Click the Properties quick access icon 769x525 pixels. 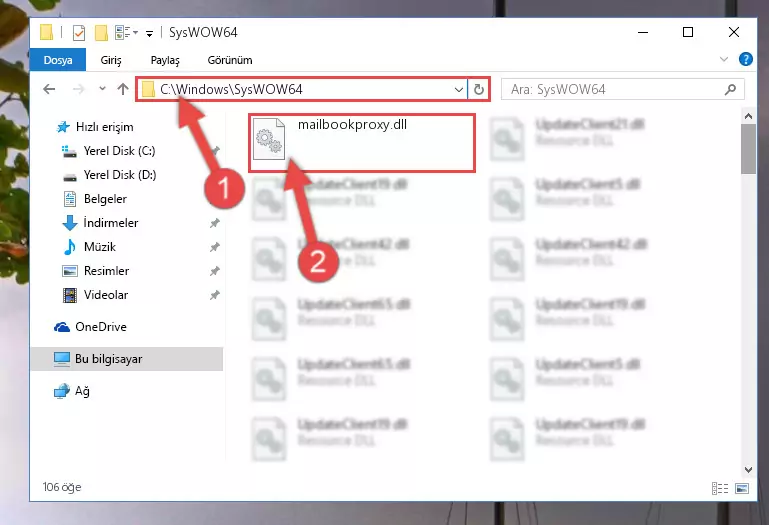79,32
